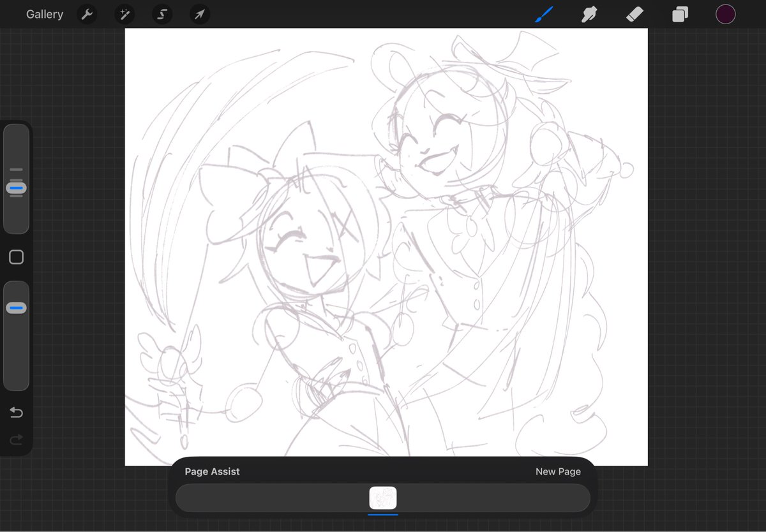
Task: Activate the Transform arrow tool
Action: [200, 15]
